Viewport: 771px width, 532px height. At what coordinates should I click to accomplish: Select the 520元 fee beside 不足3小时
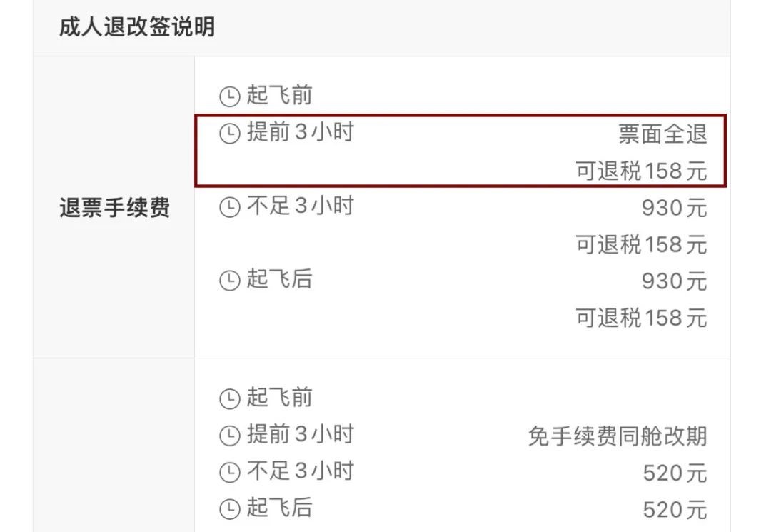point(675,473)
